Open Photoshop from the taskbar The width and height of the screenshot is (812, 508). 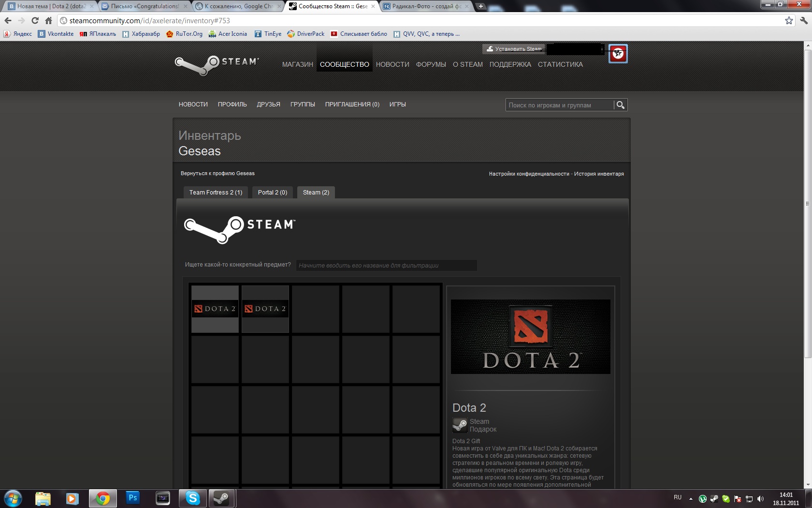click(132, 498)
